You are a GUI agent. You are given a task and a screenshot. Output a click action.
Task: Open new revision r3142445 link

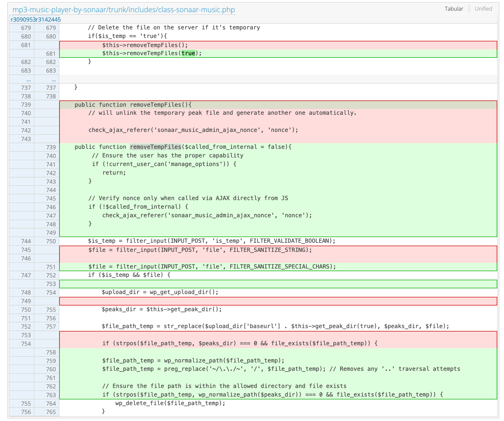48,20
